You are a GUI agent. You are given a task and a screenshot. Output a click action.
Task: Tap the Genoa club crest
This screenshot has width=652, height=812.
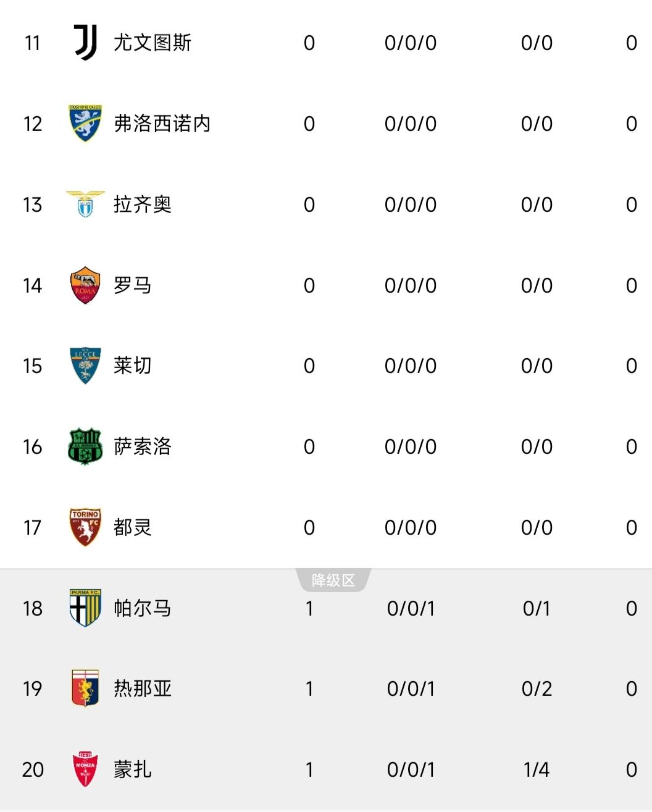tap(85, 689)
